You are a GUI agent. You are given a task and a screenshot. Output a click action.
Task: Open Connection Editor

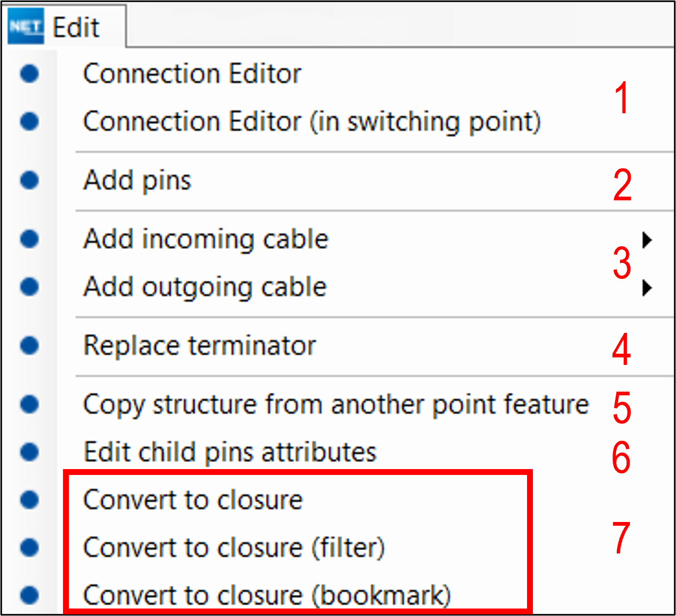click(192, 74)
